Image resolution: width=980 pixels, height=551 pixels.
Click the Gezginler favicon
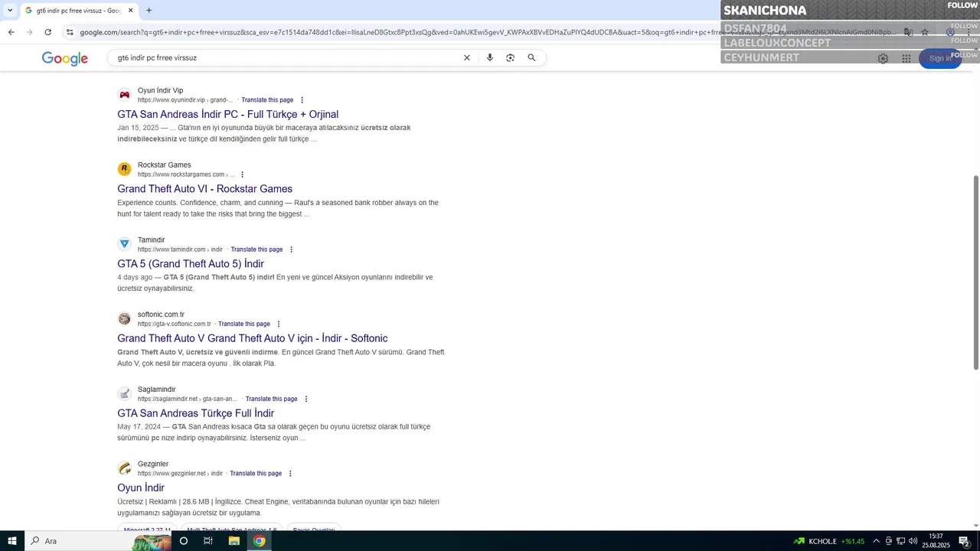pyautogui.click(x=124, y=468)
